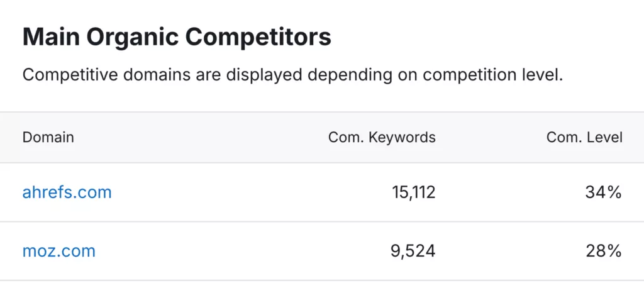Sort by the Domain column header
Viewport: 644px width, 283px height.
pyautogui.click(x=48, y=137)
